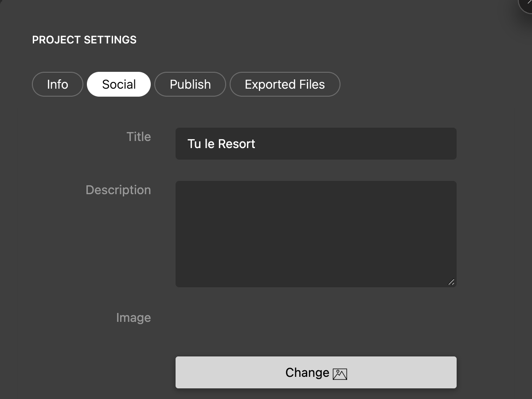
Task: Open the Exported Files tab
Action: pyautogui.click(x=285, y=84)
